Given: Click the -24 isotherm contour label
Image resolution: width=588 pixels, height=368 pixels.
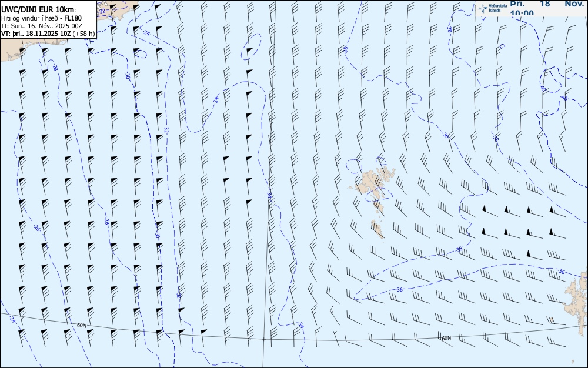Looking at the screenshot, I should (x=12, y=319).
